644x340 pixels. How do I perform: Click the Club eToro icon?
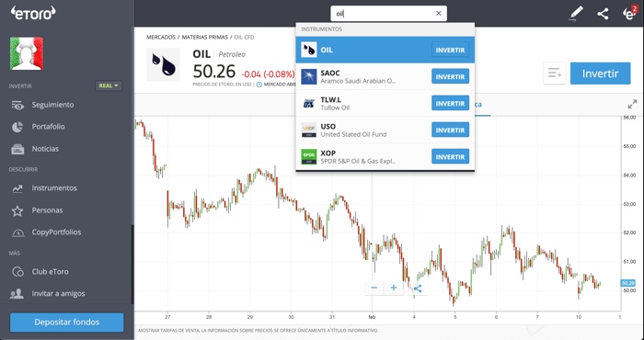(17, 272)
